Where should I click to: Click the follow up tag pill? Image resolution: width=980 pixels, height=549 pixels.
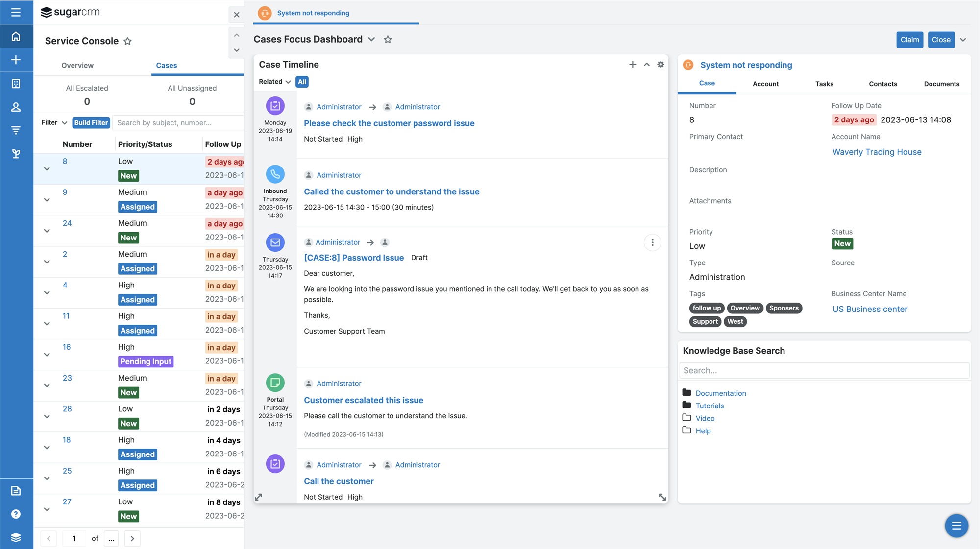(707, 308)
